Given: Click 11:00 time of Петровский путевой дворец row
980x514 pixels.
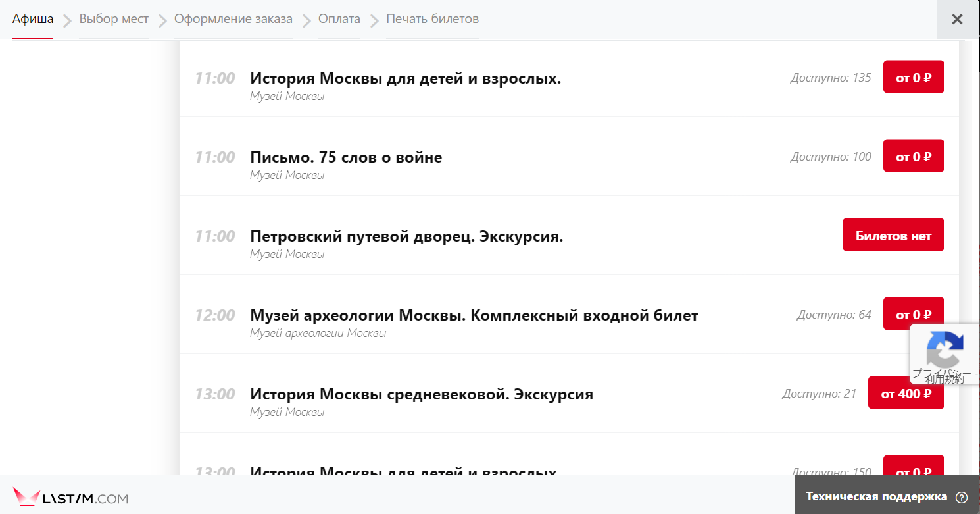Looking at the screenshot, I should 215,236.
